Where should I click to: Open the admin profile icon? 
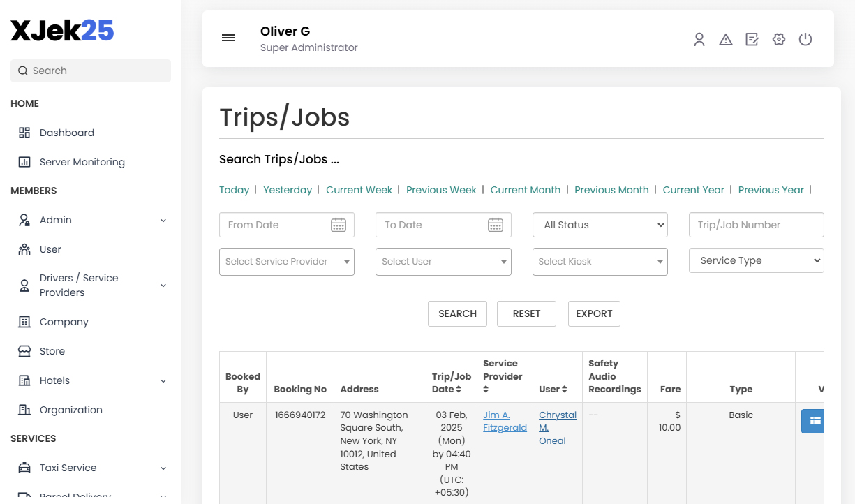point(699,39)
